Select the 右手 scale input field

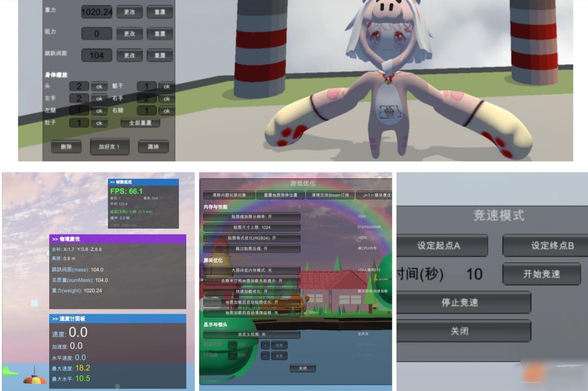coord(147,98)
